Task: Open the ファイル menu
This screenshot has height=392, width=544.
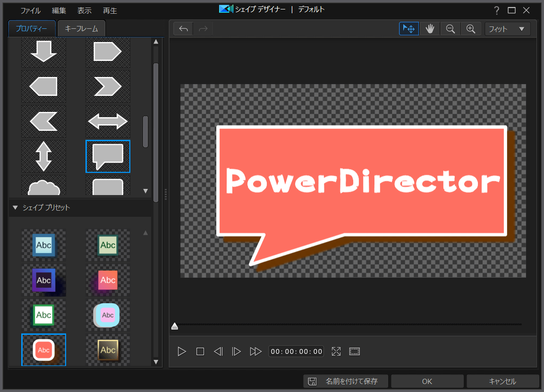Action: point(31,11)
